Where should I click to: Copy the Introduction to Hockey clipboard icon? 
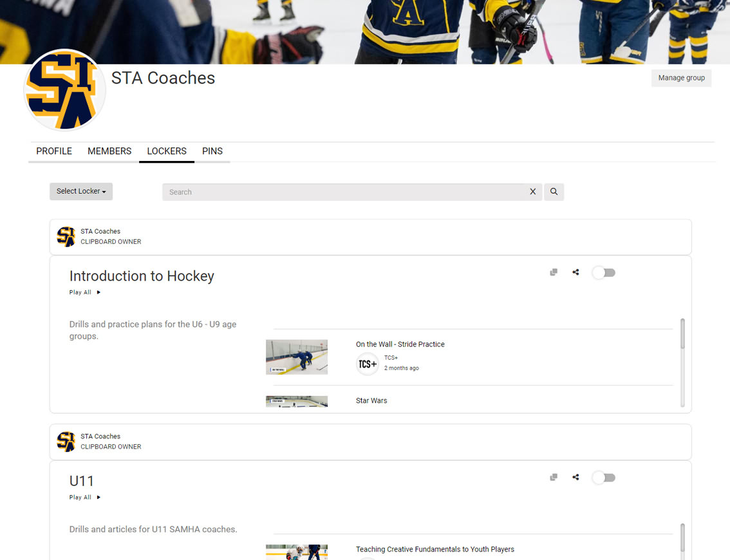554,272
